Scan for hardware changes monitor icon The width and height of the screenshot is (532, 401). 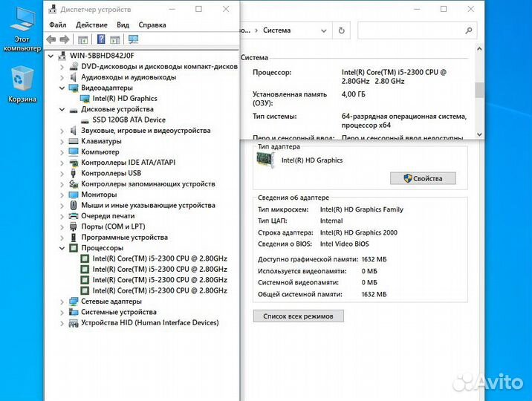(x=133, y=39)
